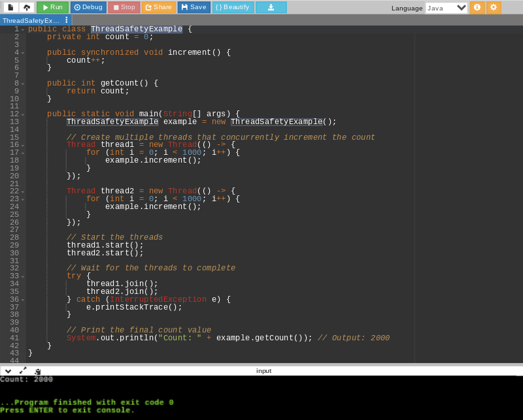Image resolution: width=523 pixels, height=420 pixels.
Task: Start the Debug session
Action: pyautogui.click(x=88, y=7)
